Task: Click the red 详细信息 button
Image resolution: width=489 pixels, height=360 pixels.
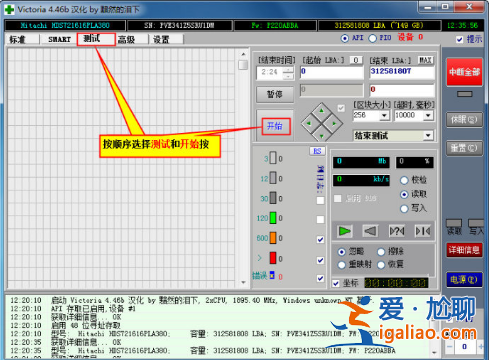Action: (x=464, y=250)
